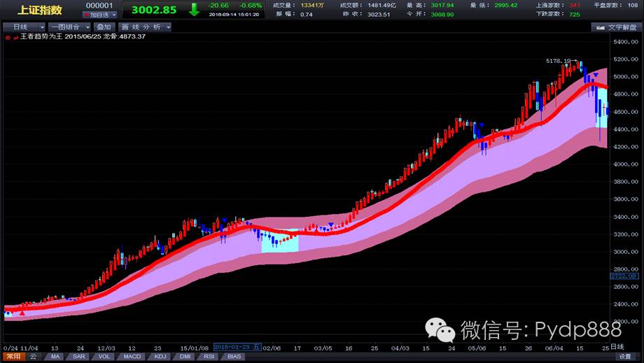Click the 日线 label beside the date axis
Viewport: 644px width, 363px height.
617,347
